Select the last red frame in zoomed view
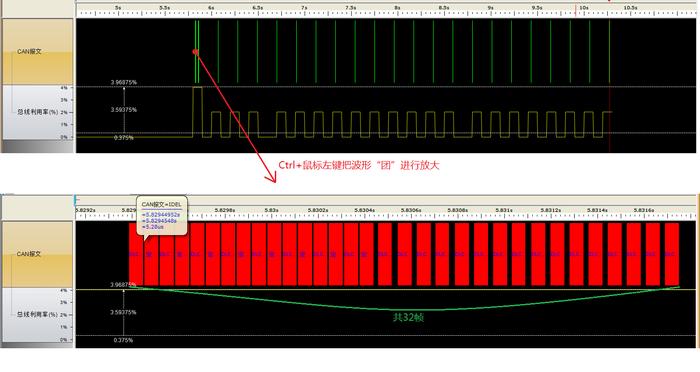 [672, 254]
